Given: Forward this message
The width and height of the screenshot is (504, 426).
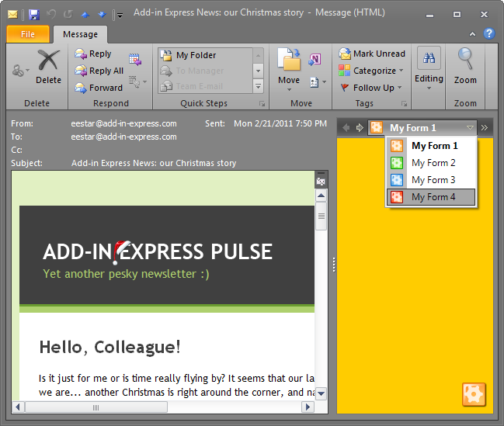Looking at the screenshot, I should point(98,88).
